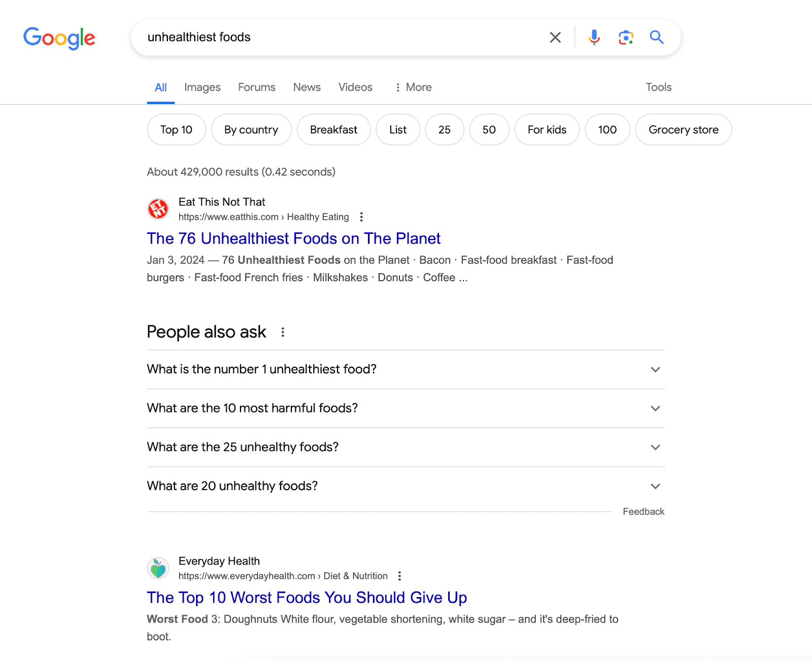Image resolution: width=812 pixels, height=661 pixels.
Task: Filter results with the Breakfast chip
Action: pyautogui.click(x=333, y=129)
